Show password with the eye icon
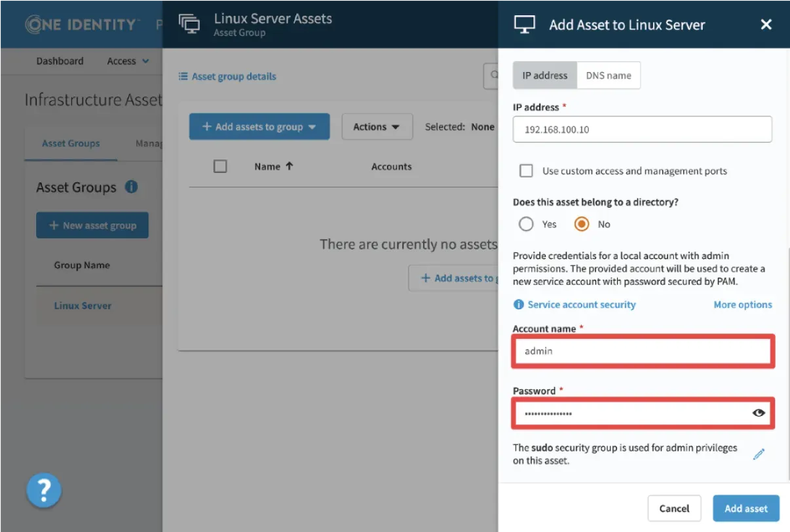 (x=759, y=413)
